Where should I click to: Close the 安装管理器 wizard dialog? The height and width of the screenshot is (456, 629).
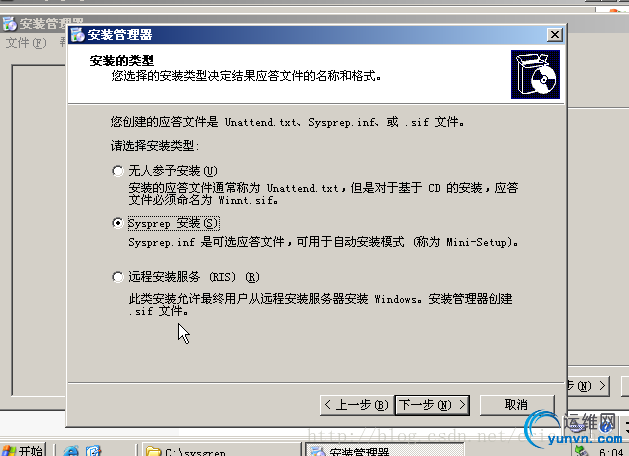click(x=554, y=35)
